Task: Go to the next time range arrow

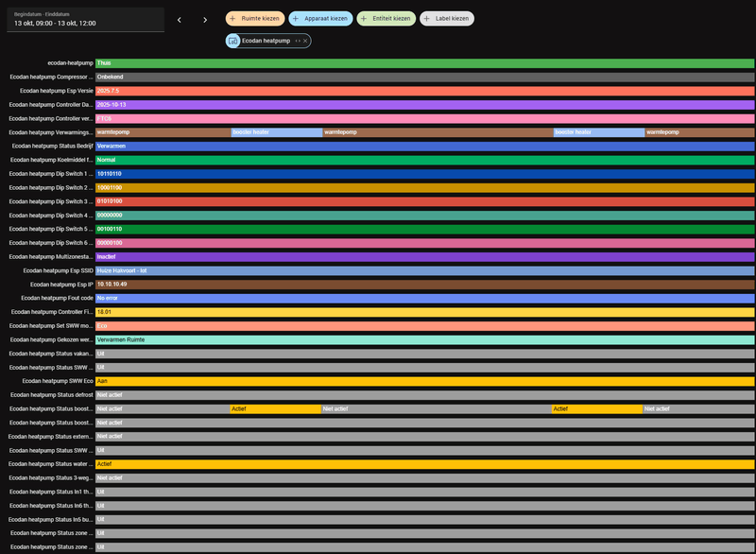Action: coord(205,20)
